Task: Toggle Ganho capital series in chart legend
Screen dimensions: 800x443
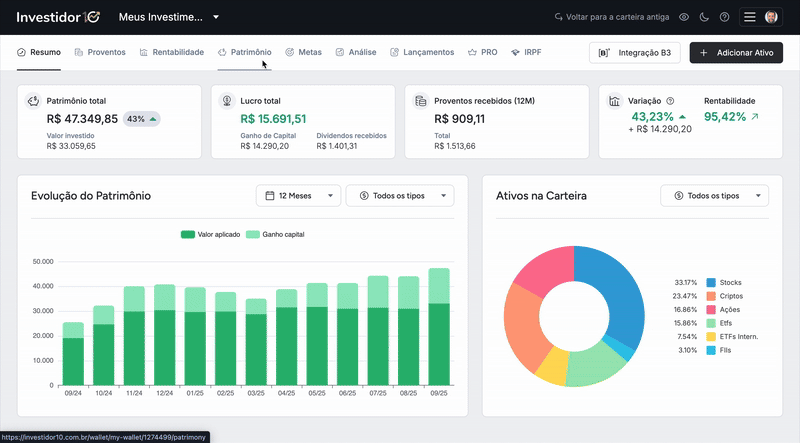Action: pos(275,234)
